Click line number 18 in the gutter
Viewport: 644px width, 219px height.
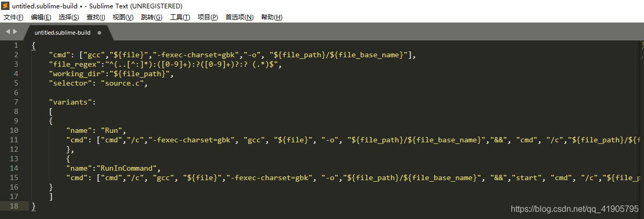click(14, 206)
